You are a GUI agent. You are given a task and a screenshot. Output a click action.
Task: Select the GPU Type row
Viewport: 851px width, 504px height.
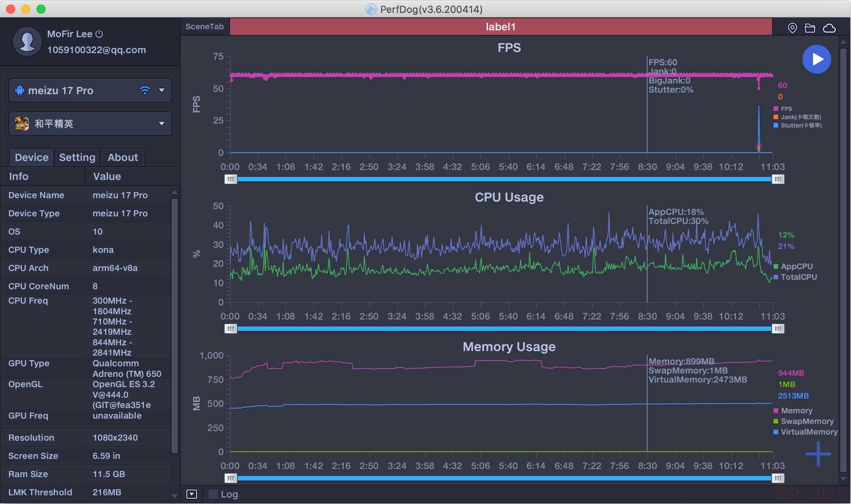click(86, 368)
